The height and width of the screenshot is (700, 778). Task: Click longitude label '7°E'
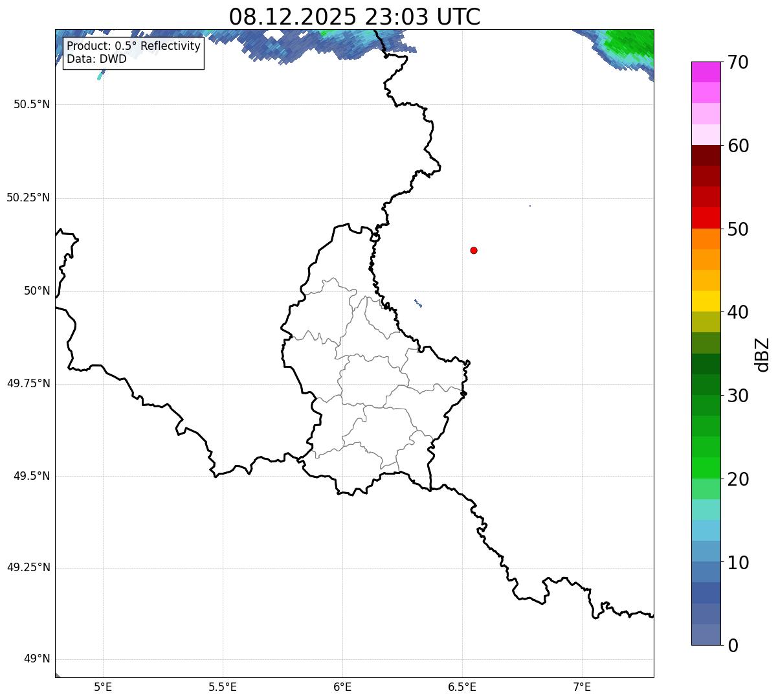pos(582,686)
